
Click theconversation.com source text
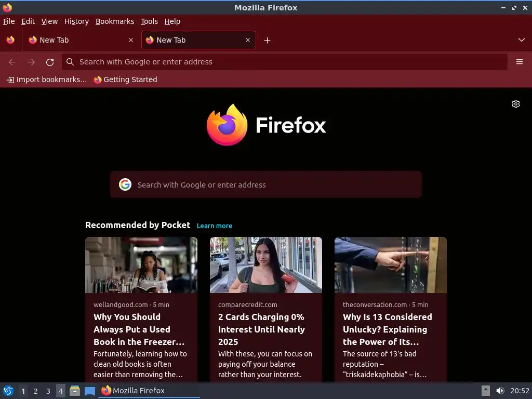coord(375,304)
